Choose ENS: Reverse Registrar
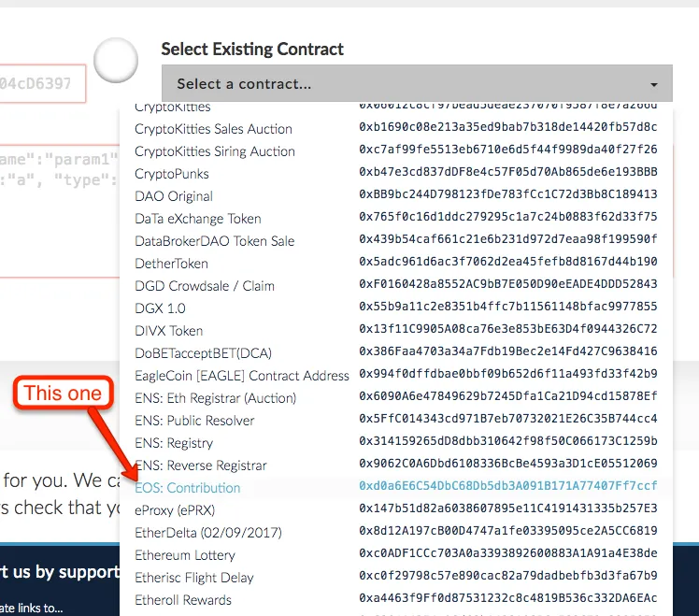The image size is (699, 616). (x=200, y=466)
